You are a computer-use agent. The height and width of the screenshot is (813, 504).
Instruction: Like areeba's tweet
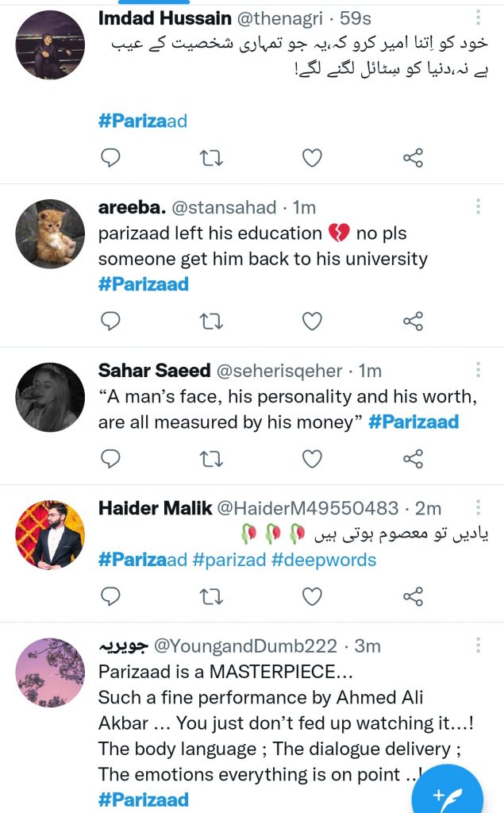(312, 322)
